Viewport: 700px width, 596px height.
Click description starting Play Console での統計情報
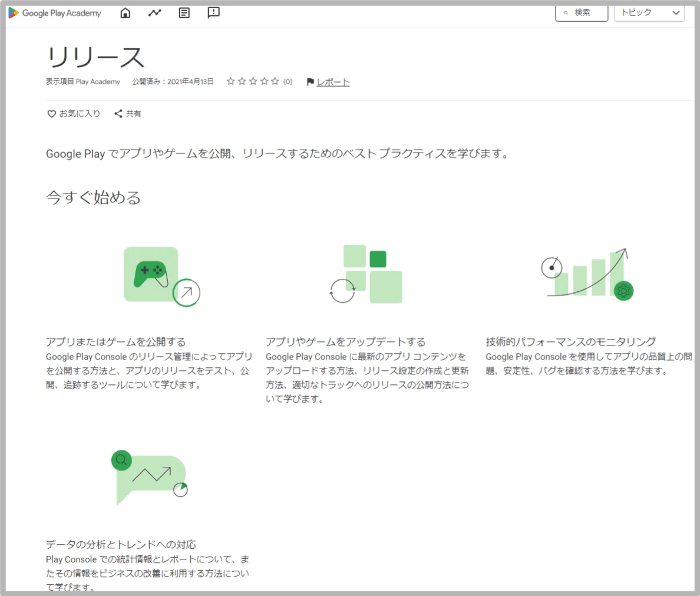(148, 573)
